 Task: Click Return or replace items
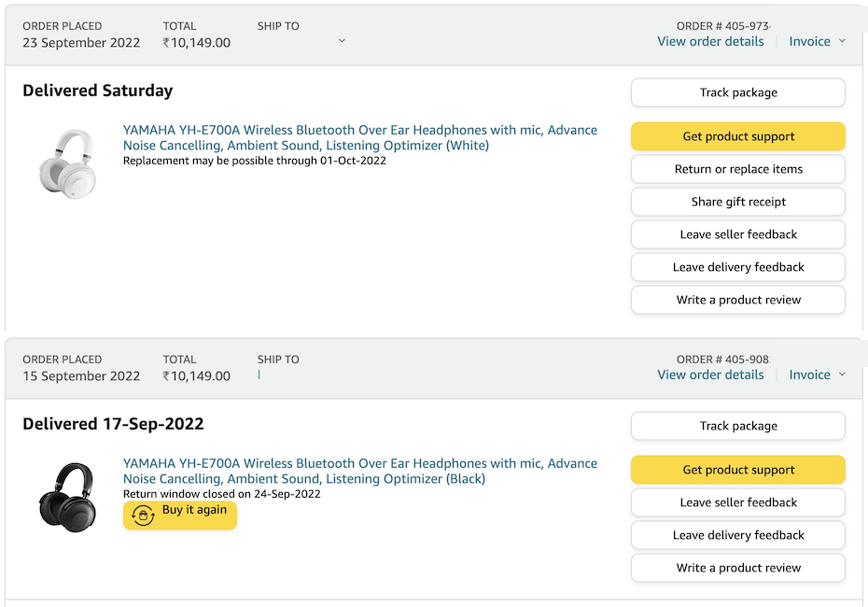tap(738, 169)
